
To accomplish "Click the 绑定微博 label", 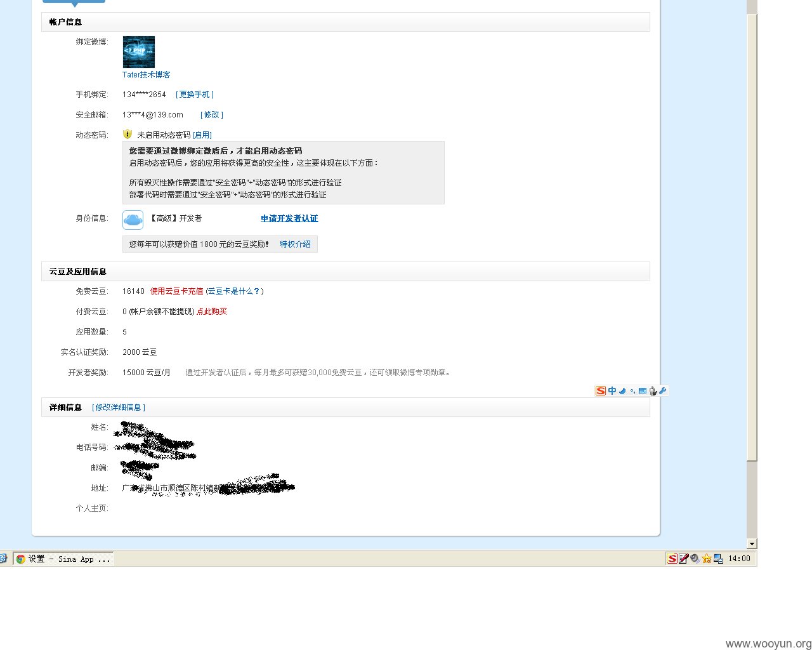I will pos(92,42).
